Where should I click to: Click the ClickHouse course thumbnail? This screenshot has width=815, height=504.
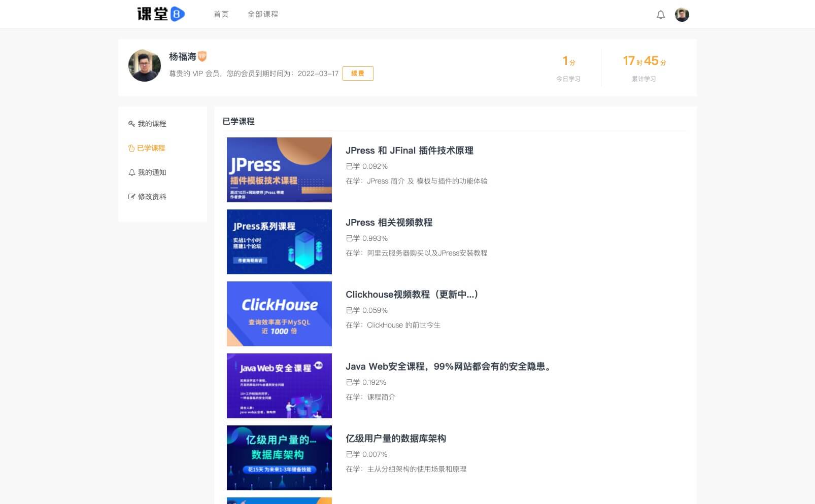coord(279,314)
